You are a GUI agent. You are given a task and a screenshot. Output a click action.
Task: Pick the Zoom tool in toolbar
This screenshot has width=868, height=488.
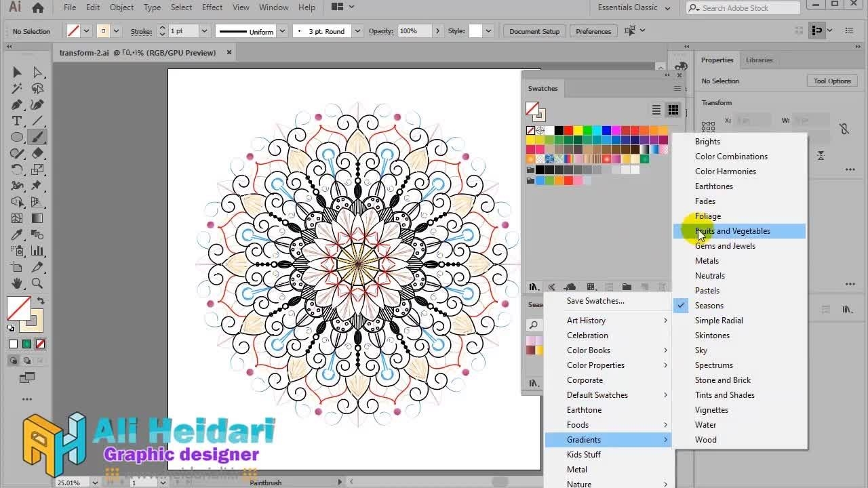pos(37,283)
